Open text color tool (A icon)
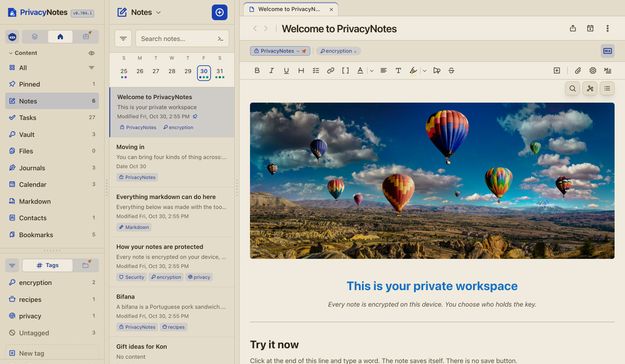The width and height of the screenshot is (625, 364). (360, 71)
